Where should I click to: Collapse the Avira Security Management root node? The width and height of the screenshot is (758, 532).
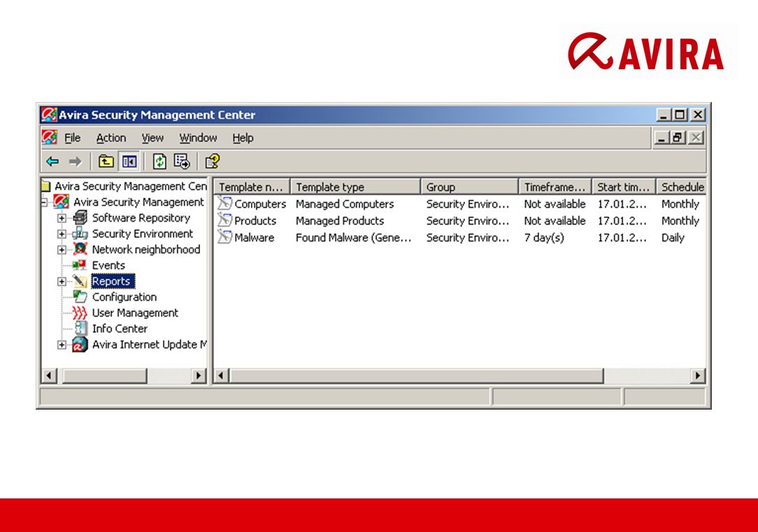tap(44, 202)
